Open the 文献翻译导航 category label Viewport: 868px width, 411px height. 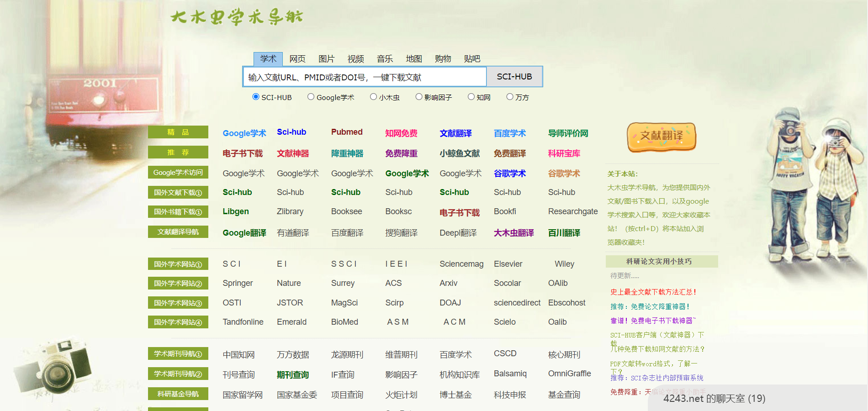[178, 232]
